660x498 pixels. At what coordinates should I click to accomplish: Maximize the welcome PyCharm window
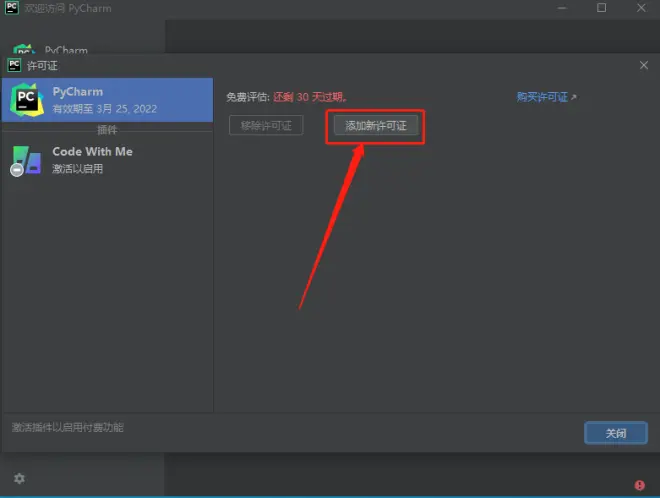pyautogui.click(x=601, y=8)
